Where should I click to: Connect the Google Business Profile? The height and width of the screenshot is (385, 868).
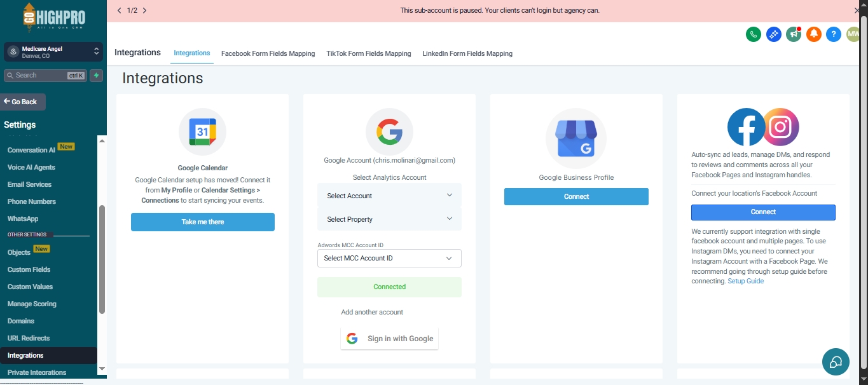[x=575, y=196]
